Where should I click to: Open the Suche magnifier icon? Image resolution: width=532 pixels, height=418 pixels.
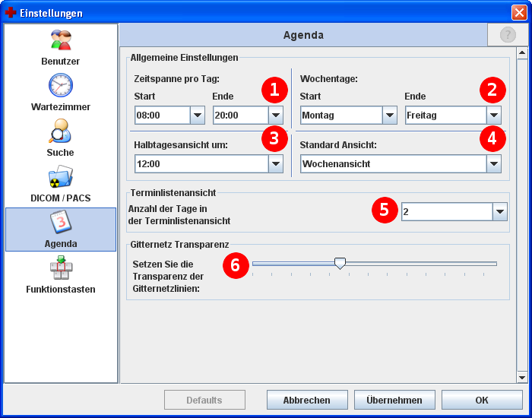pos(61,131)
